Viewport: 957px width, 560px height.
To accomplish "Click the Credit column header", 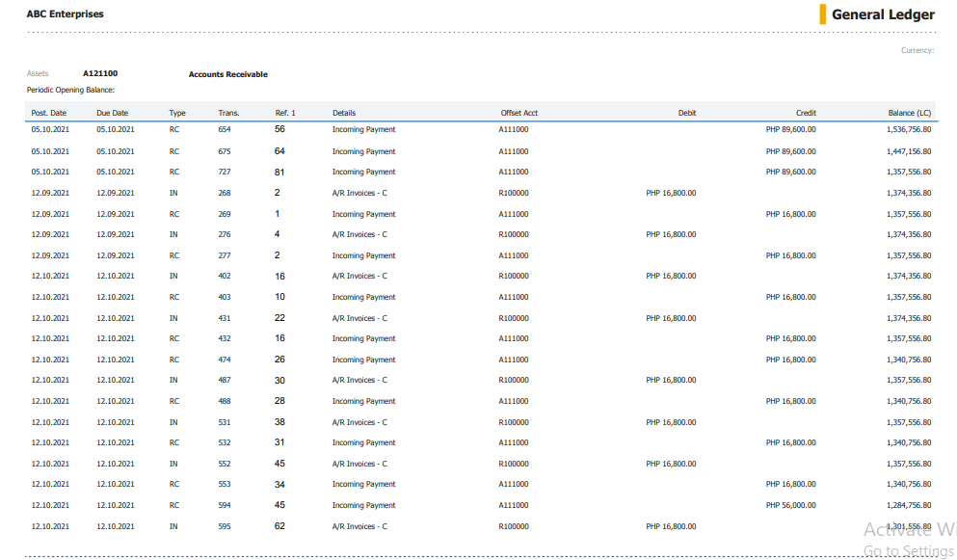I will (806, 113).
